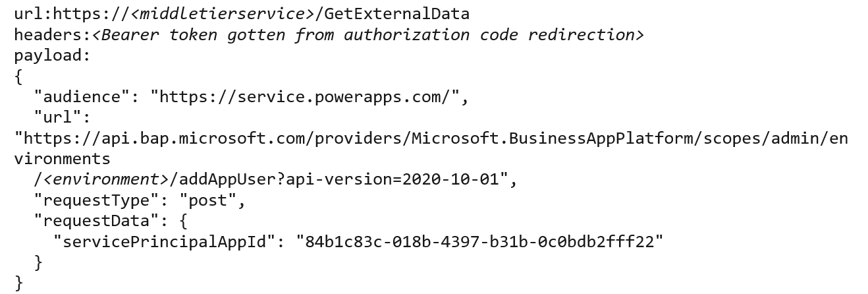Click the api.bap.microsoft.com URL line
Viewport: 868px width, 294px height.
(431, 138)
